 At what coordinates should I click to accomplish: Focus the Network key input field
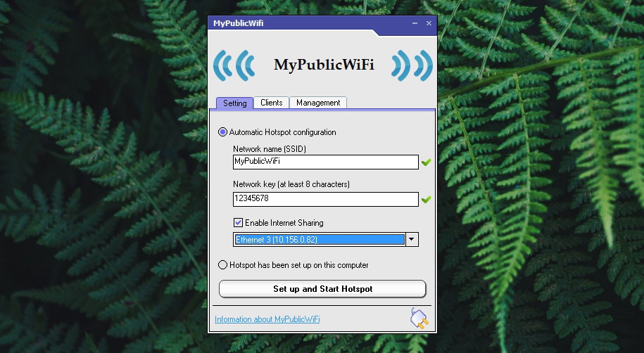pyautogui.click(x=326, y=199)
